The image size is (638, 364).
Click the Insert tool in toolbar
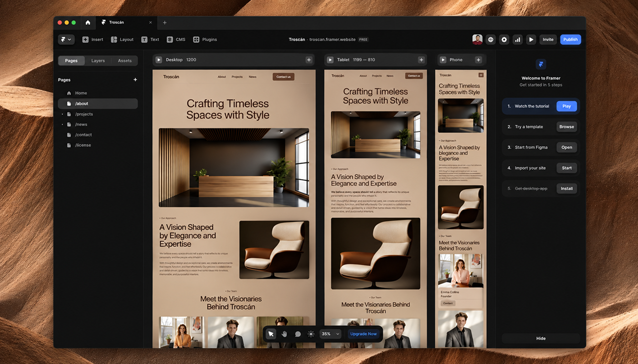pyautogui.click(x=93, y=40)
